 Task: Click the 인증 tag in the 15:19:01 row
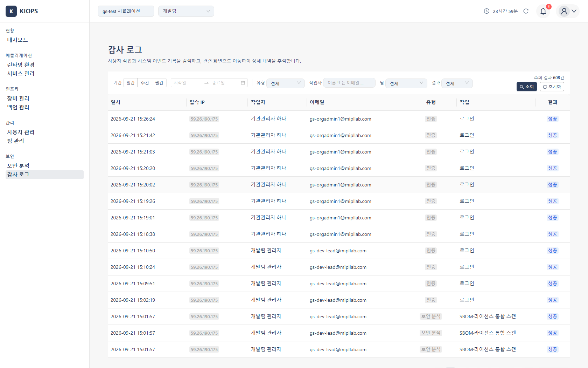[x=431, y=218]
